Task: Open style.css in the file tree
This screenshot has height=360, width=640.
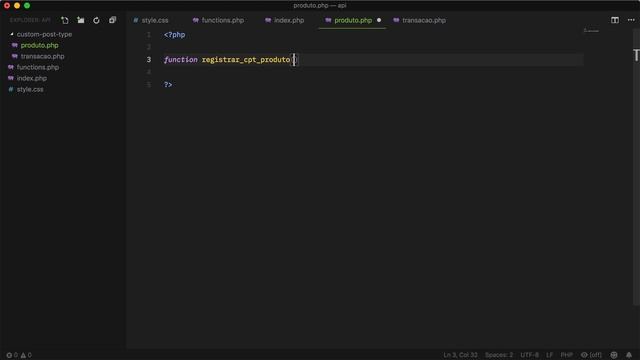Action: tap(30, 89)
